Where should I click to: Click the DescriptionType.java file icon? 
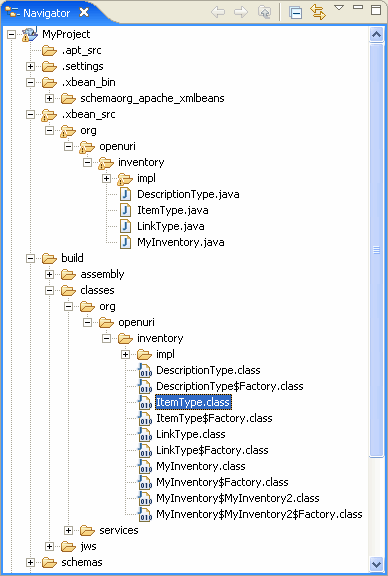click(126, 194)
